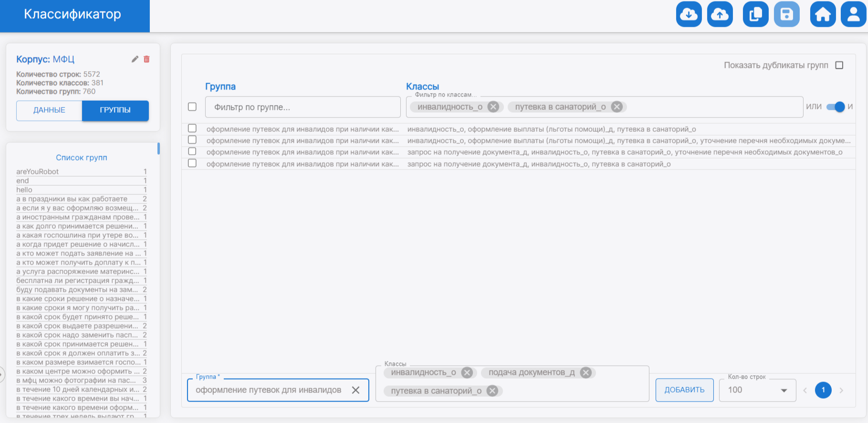Viewport: 868px width, 423px height.
Task: Expand the collapsed left side panel
Action: pyautogui.click(x=2, y=375)
